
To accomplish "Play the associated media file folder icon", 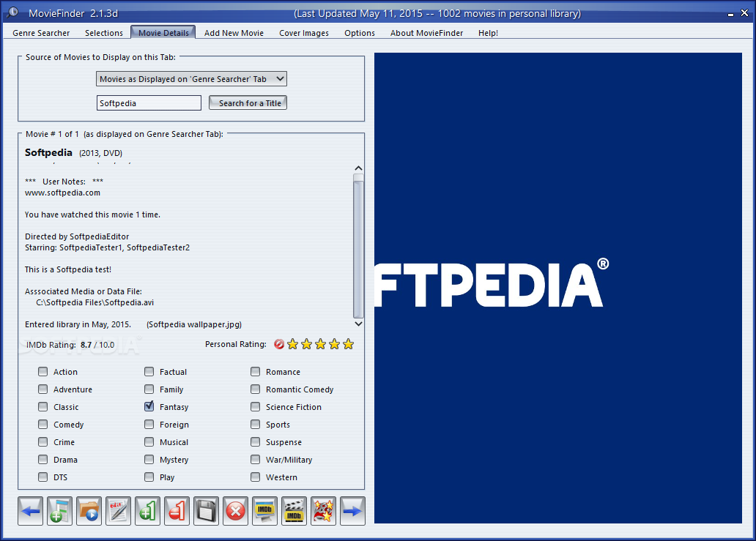I will click(89, 511).
